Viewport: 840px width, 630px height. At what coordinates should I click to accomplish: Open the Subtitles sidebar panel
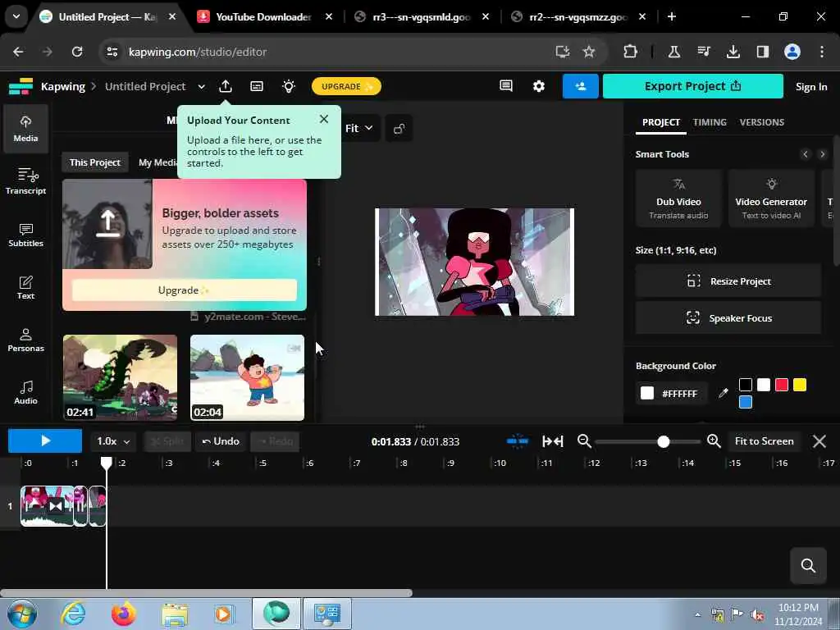25,235
